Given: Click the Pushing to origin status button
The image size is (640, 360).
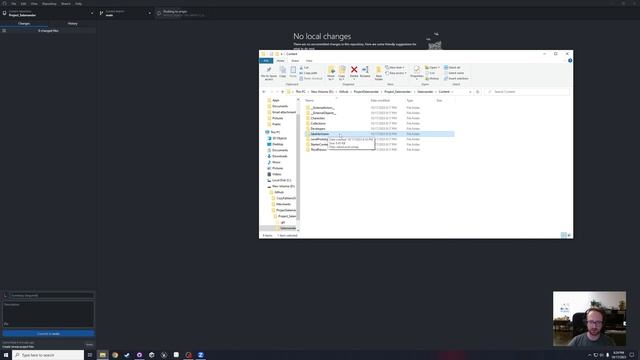Looking at the screenshot, I should [x=182, y=13].
